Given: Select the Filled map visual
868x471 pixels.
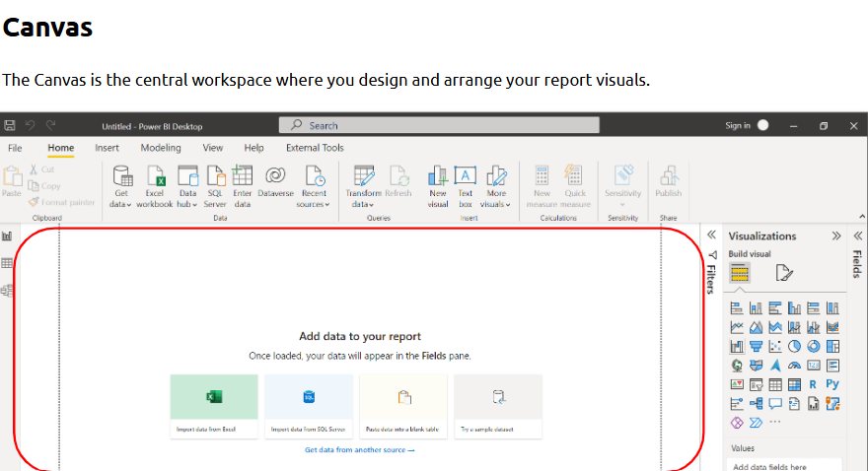Looking at the screenshot, I should pos(756,366).
